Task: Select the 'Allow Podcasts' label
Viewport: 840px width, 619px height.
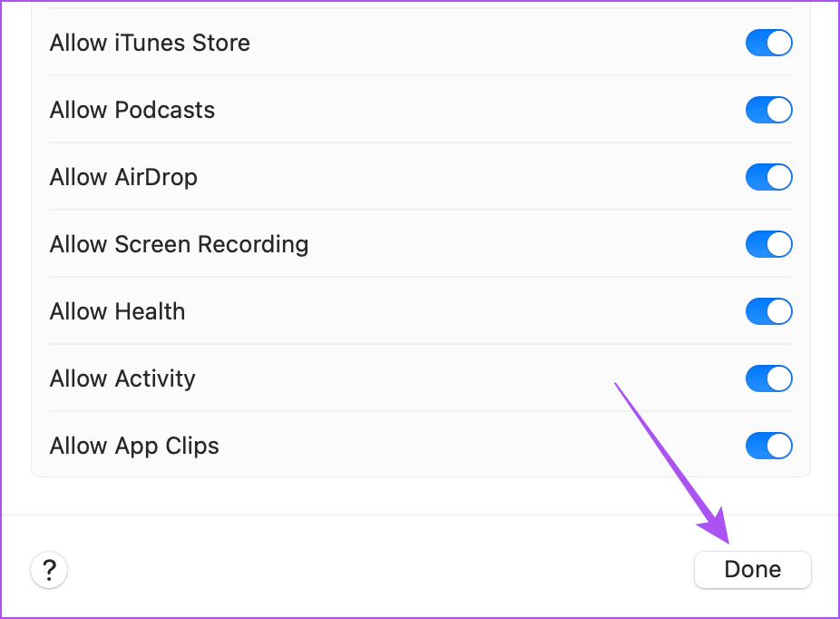Action: click(x=132, y=110)
